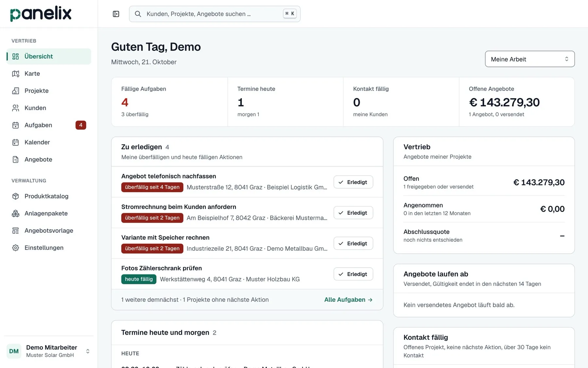Open the Projekte building icon
Image resolution: width=588 pixels, height=368 pixels.
click(15, 91)
